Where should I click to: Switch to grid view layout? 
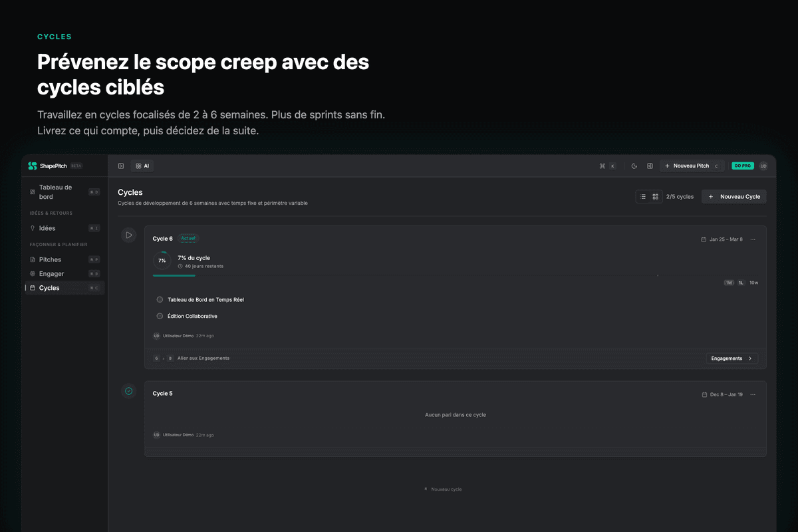[655, 197]
